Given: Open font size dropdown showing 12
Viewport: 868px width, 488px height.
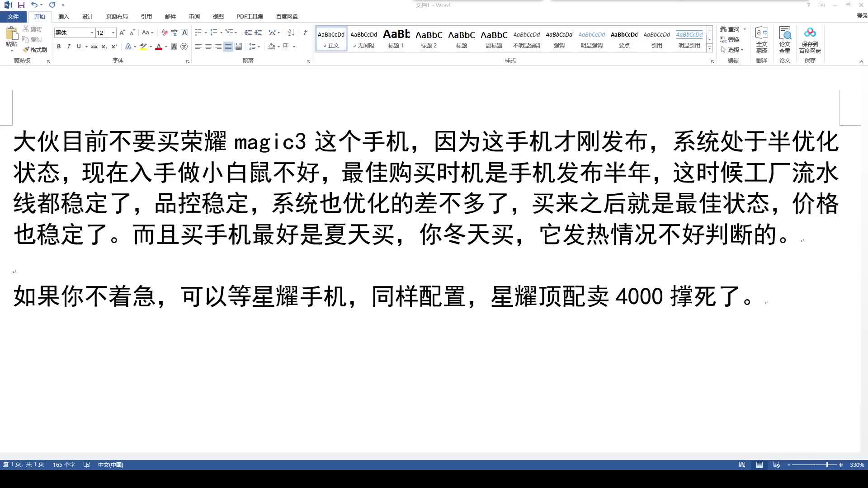Looking at the screenshot, I should pos(113,33).
